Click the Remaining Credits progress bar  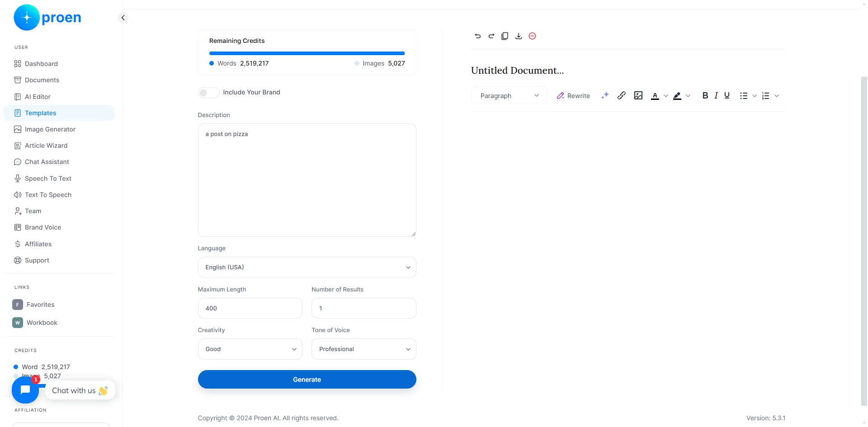(307, 53)
